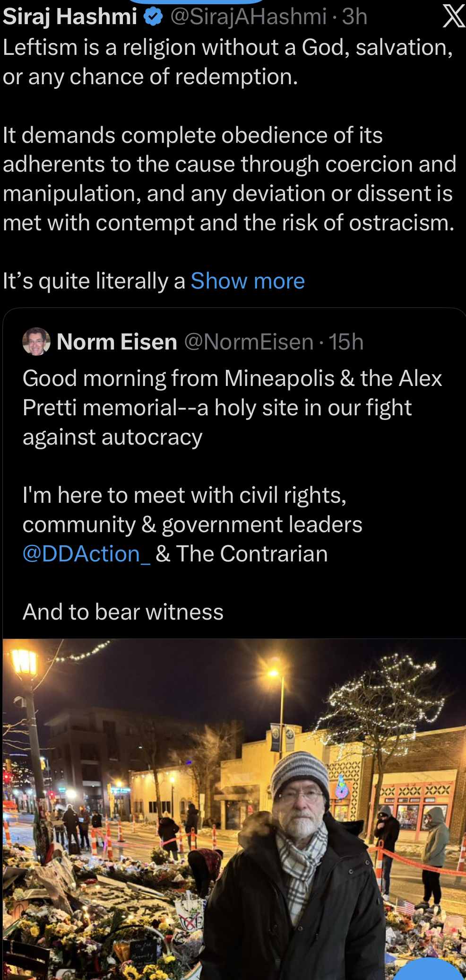466x980 pixels.
Task: Click the "It demands complete obedience" paragraph
Action: coord(229,179)
